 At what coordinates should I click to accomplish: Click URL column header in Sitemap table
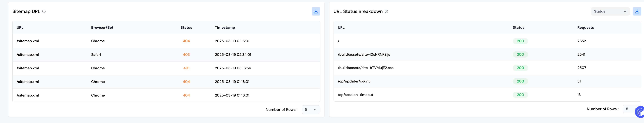pos(20,28)
